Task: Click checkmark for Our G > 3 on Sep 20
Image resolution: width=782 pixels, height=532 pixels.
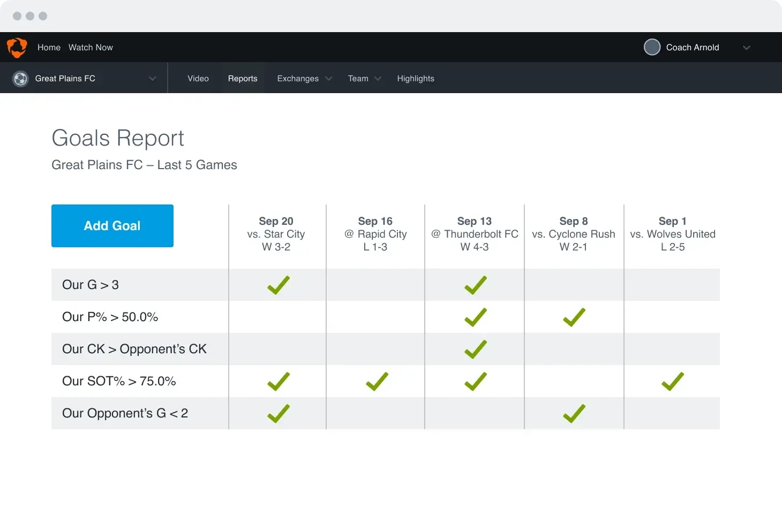Action: [x=278, y=285]
